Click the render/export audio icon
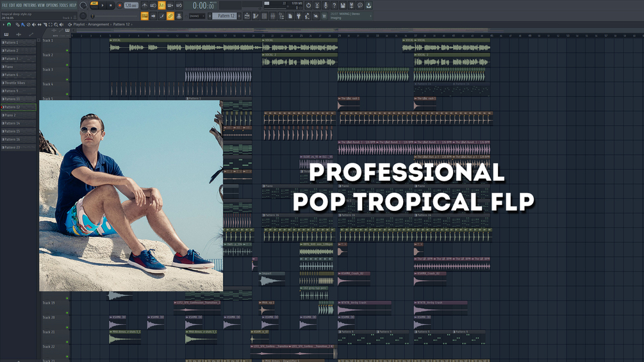644x362 pixels. tap(352, 5)
